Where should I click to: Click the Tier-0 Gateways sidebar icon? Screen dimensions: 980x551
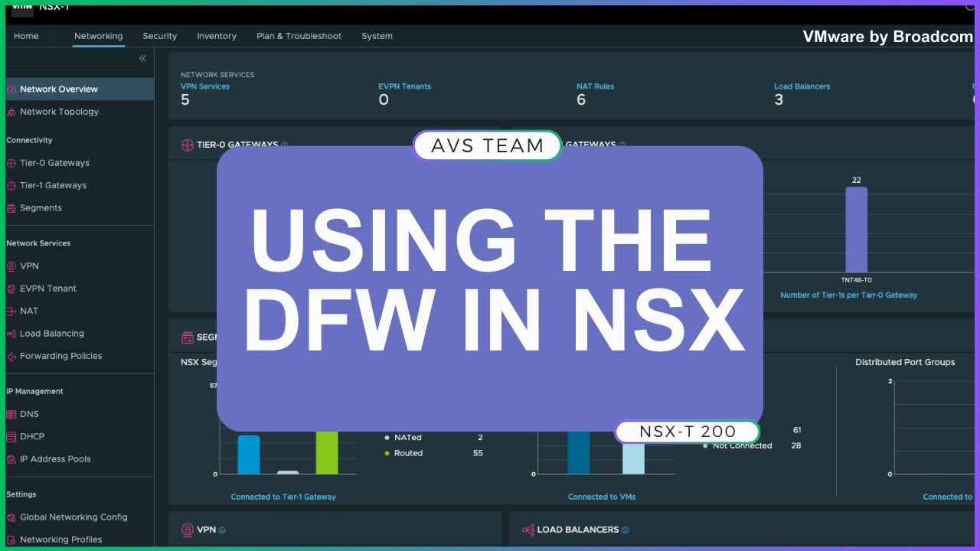11,163
